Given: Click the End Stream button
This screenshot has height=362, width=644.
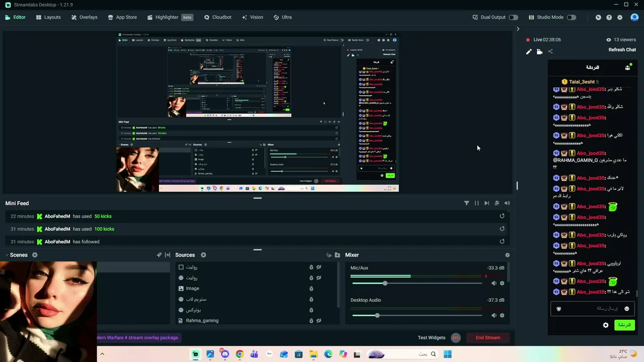Looking at the screenshot, I should [x=488, y=338].
